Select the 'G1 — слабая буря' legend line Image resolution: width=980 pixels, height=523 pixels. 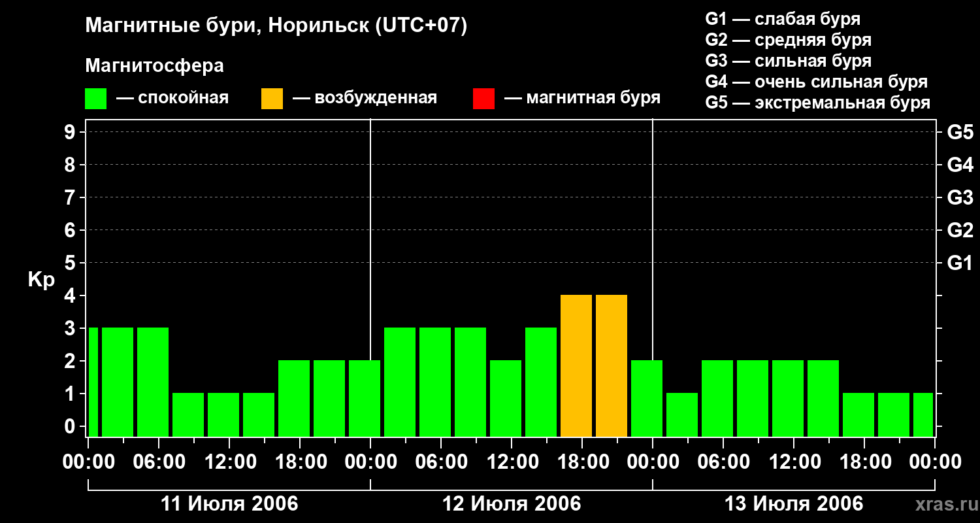coord(783,19)
